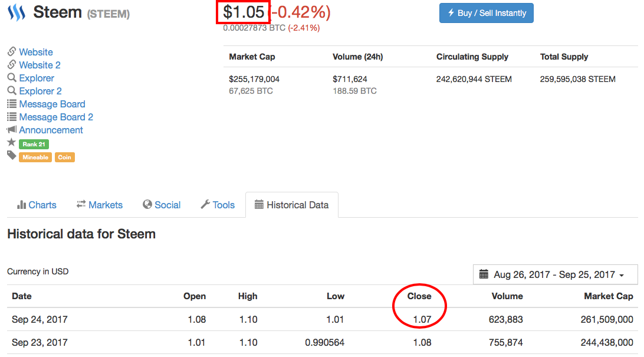Switch to the Charts tab
The width and height of the screenshot is (644, 357).
[x=37, y=205]
